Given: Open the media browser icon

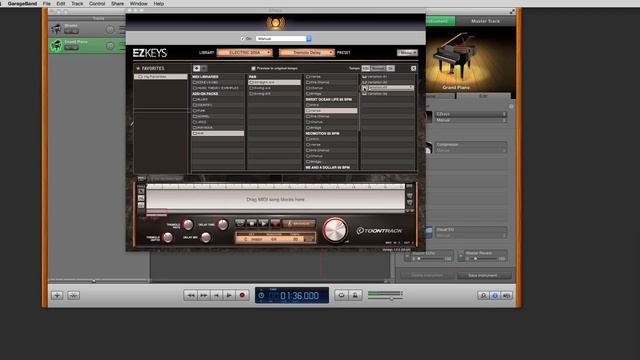Looking at the screenshot, I should coord(507,295).
